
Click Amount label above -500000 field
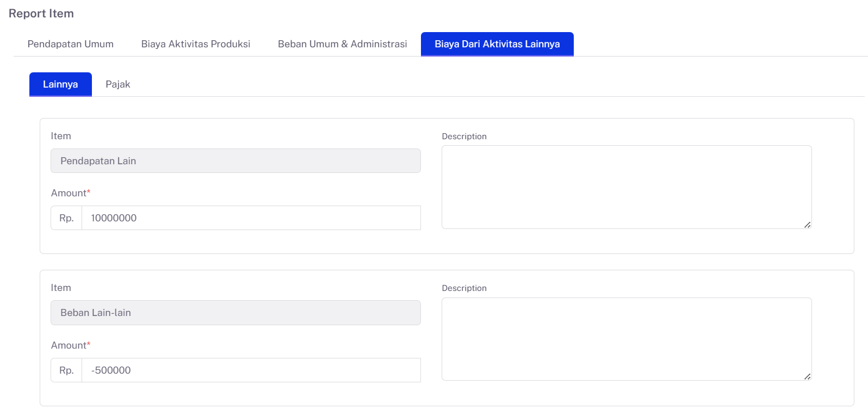pos(69,345)
